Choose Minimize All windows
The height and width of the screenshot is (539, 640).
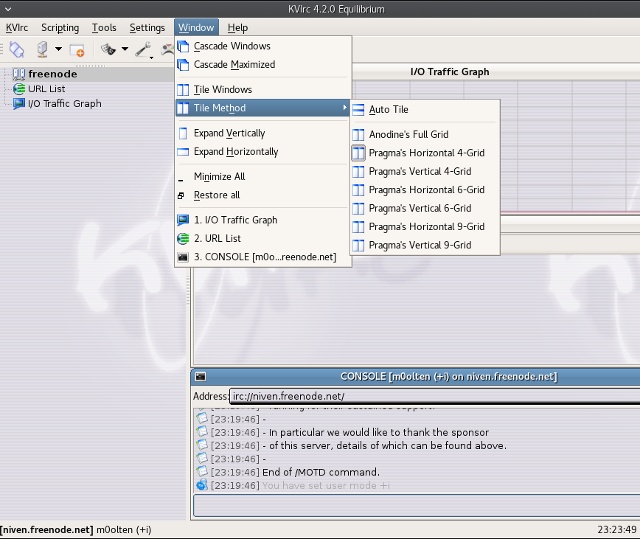(x=263, y=177)
